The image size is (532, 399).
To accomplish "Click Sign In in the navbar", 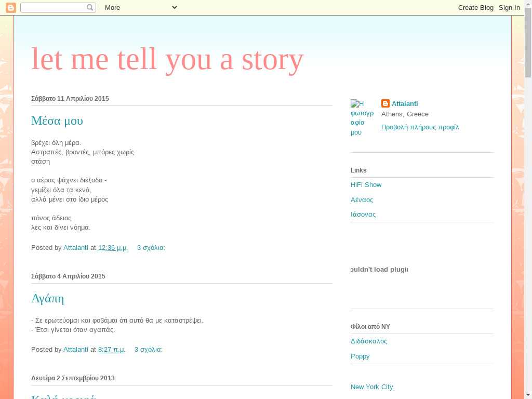I will pos(509,7).
